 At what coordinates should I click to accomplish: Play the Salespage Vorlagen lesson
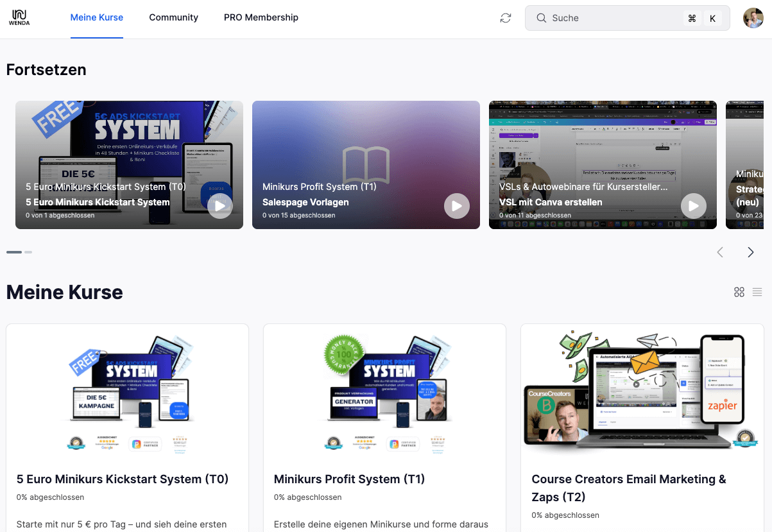click(x=456, y=206)
